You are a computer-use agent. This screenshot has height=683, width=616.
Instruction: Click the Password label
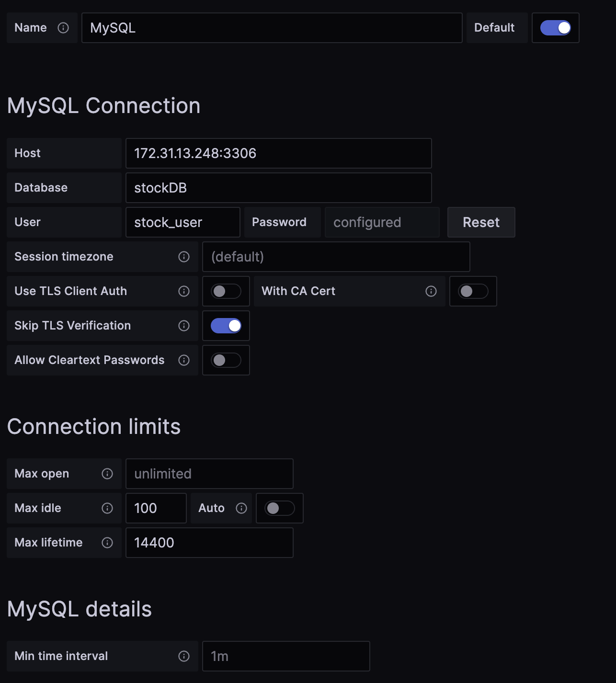(279, 222)
